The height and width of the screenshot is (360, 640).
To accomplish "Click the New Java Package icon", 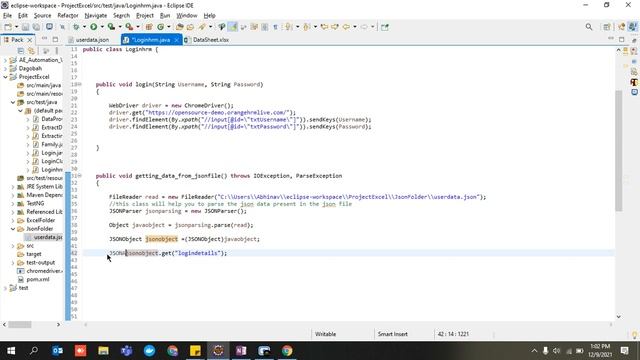I will click(149, 27).
